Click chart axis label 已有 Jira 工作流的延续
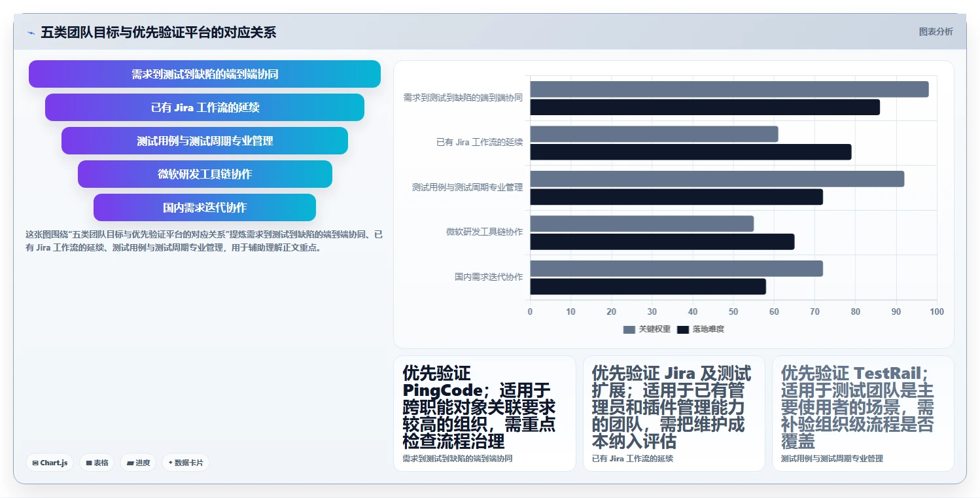 pos(480,142)
